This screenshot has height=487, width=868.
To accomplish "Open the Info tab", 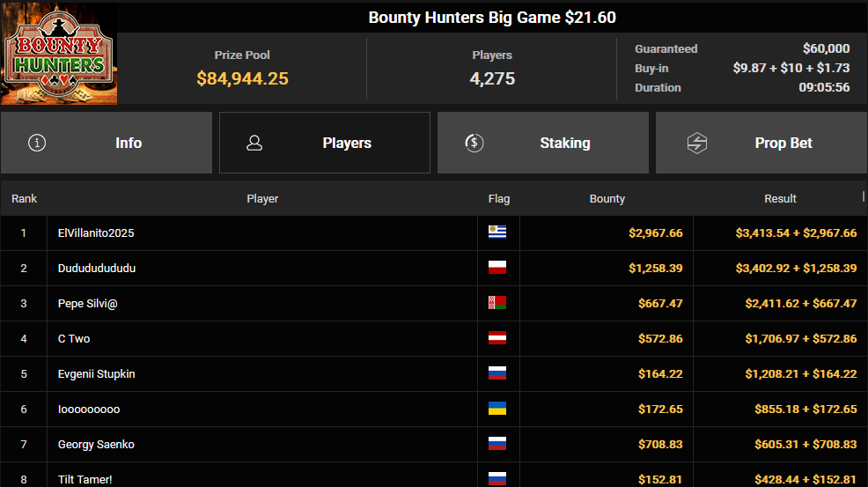I will click(107, 143).
